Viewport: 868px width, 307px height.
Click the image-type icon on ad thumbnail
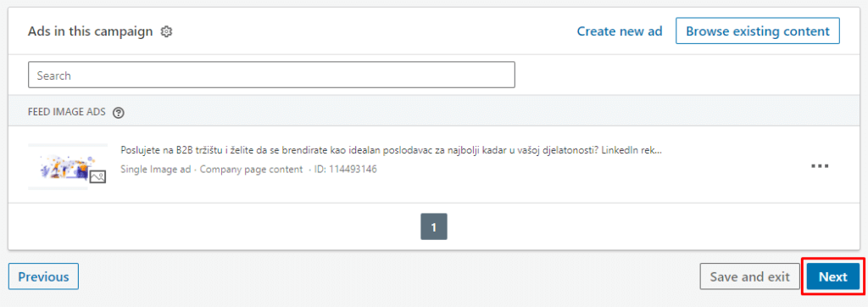[97, 176]
